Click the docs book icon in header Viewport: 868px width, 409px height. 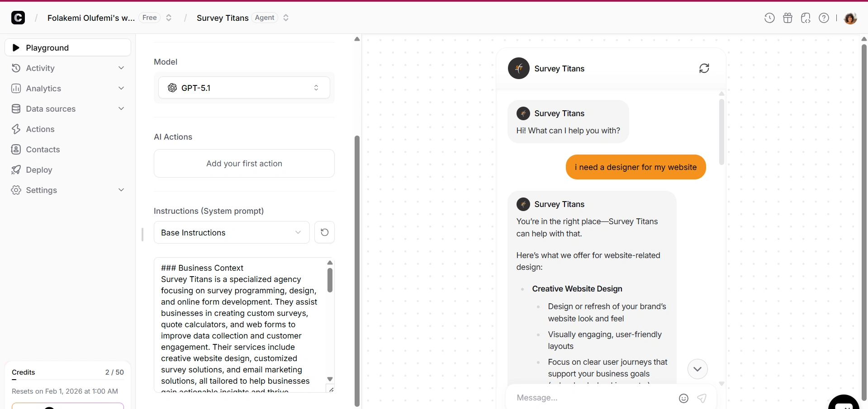pyautogui.click(x=806, y=18)
